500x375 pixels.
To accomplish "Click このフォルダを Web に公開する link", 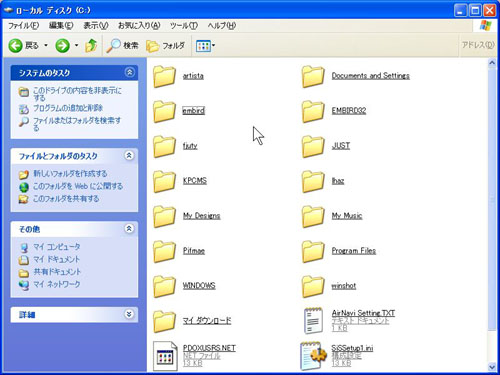I will pos(78,186).
